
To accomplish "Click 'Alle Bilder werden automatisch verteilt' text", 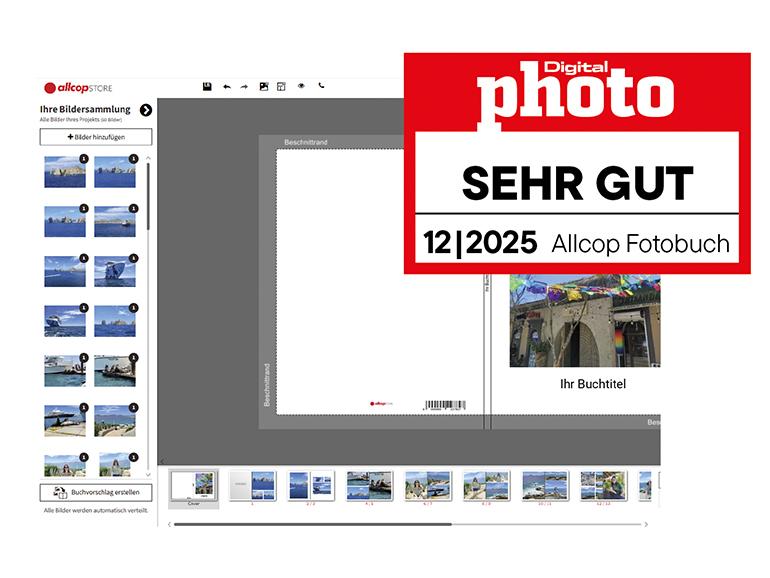I will pos(96,511).
